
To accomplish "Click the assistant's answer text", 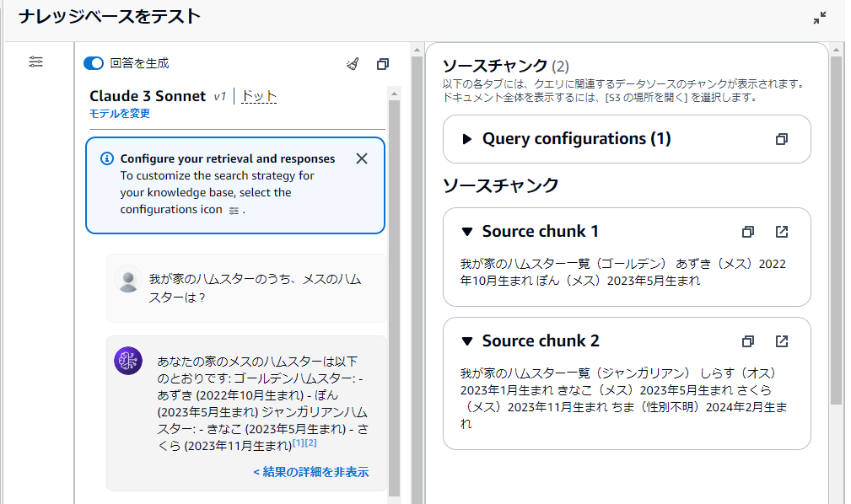I will (x=262, y=403).
